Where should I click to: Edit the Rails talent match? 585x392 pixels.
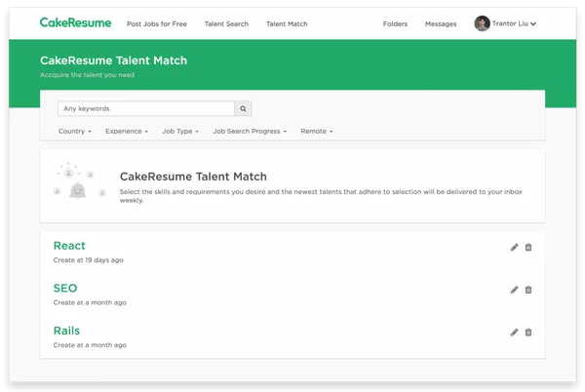(514, 333)
